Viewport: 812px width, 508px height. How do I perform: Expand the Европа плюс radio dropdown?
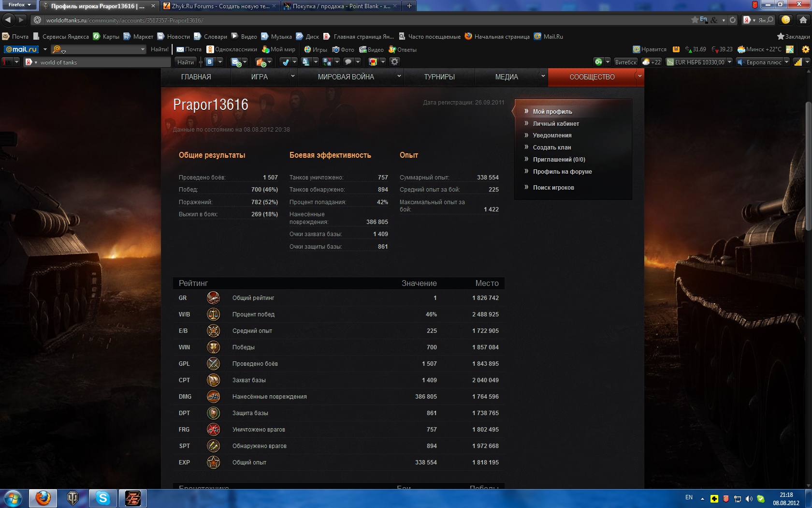(786, 62)
